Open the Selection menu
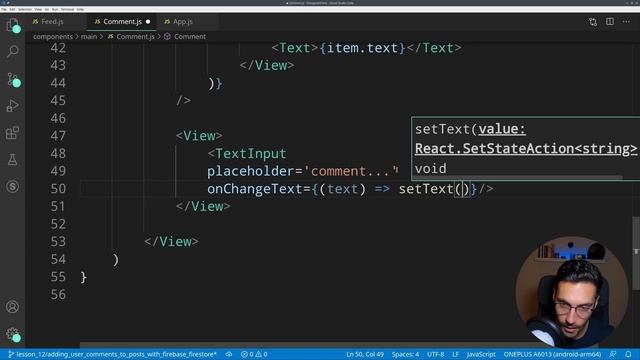The image size is (640, 360). point(25,9)
